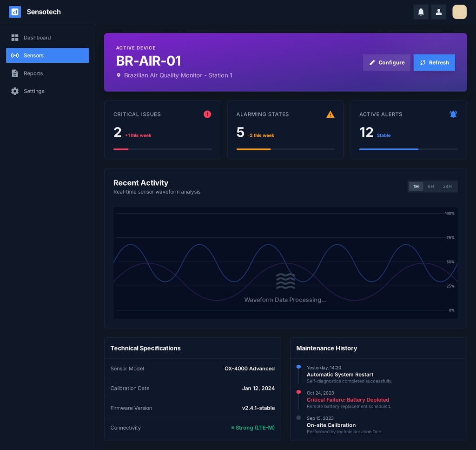
Task: Switch to 24H time range
Action: click(447, 187)
